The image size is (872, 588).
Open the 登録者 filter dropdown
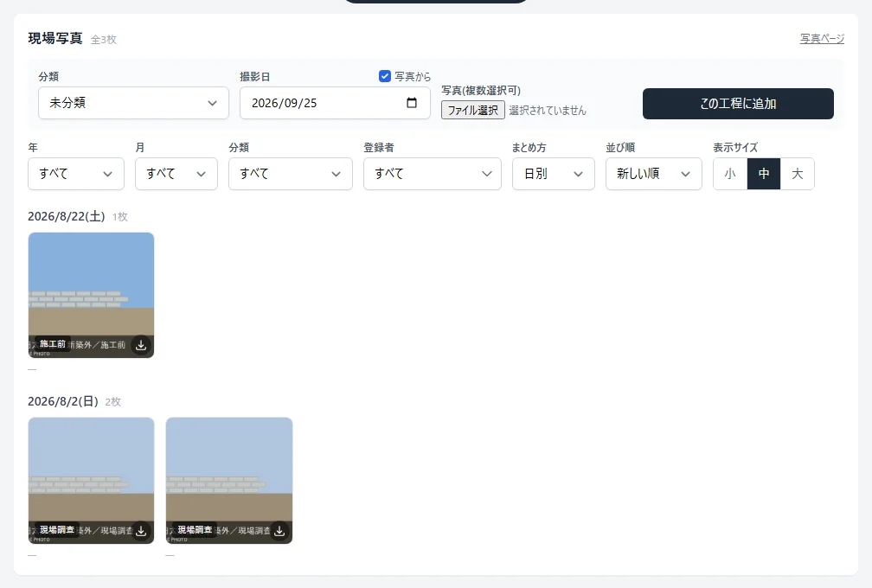click(x=433, y=174)
